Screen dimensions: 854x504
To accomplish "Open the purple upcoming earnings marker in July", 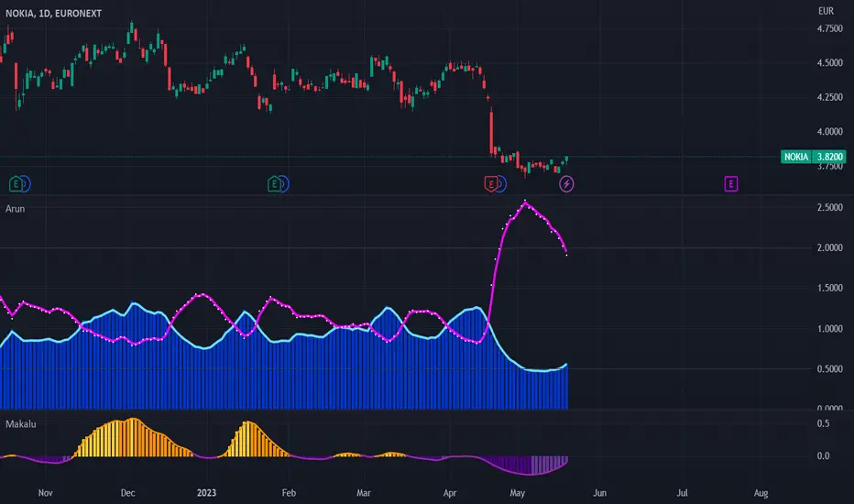I will point(731,184).
